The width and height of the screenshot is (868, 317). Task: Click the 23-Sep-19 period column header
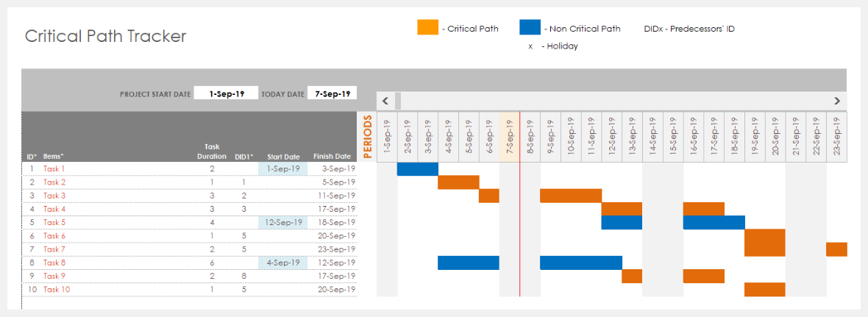[836, 137]
